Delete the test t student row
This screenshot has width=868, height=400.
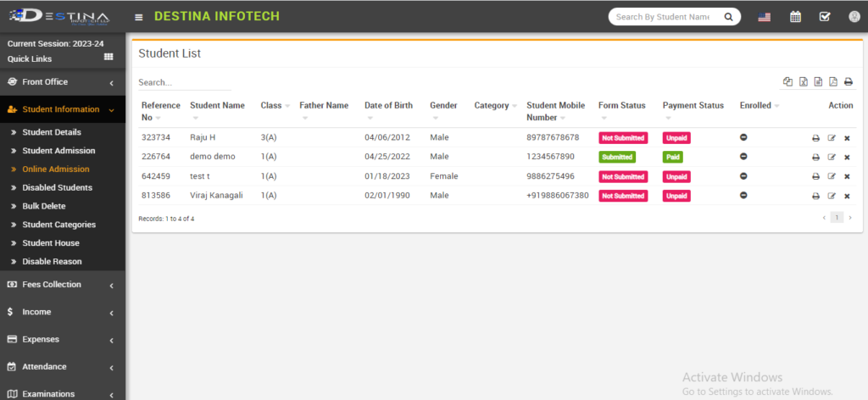pyautogui.click(x=847, y=176)
